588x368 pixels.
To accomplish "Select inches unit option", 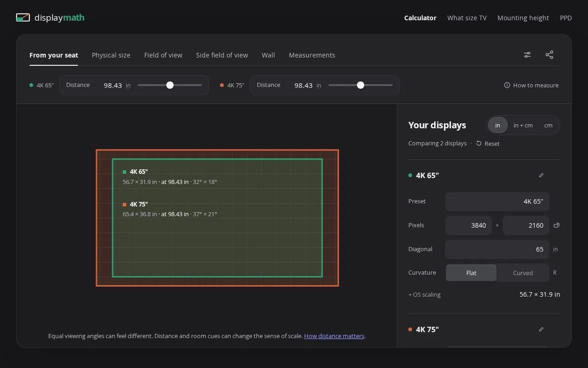I will (498, 125).
